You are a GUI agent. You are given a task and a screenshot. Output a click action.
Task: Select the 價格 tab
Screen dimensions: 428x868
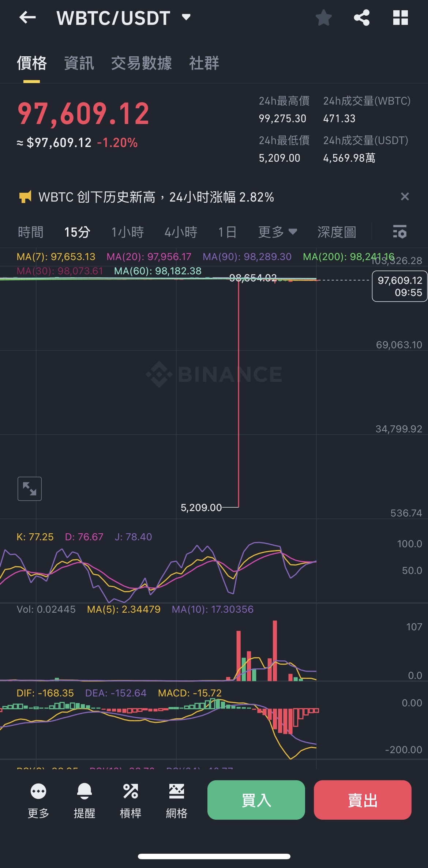(x=32, y=63)
